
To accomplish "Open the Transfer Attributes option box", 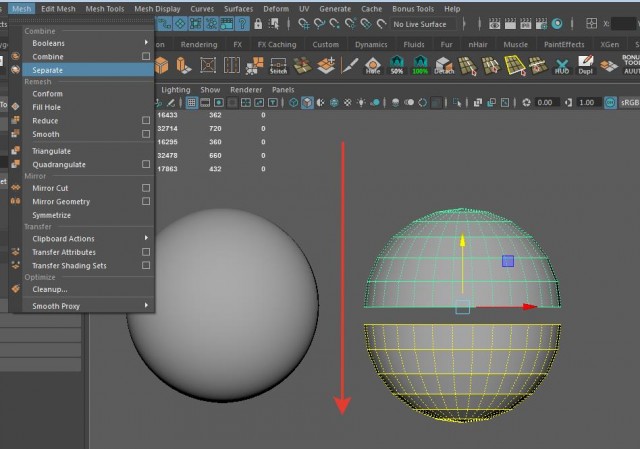I will point(146,252).
